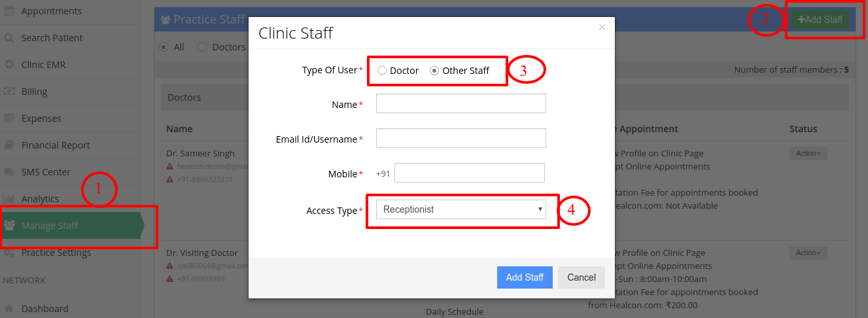
Task: Click warning icon beside healcon.demo email
Action: click(170, 167)
